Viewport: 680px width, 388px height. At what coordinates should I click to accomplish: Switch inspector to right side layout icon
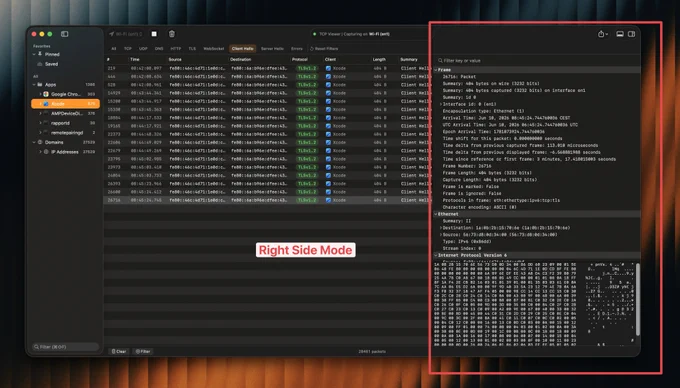click(x=631, y=34)
